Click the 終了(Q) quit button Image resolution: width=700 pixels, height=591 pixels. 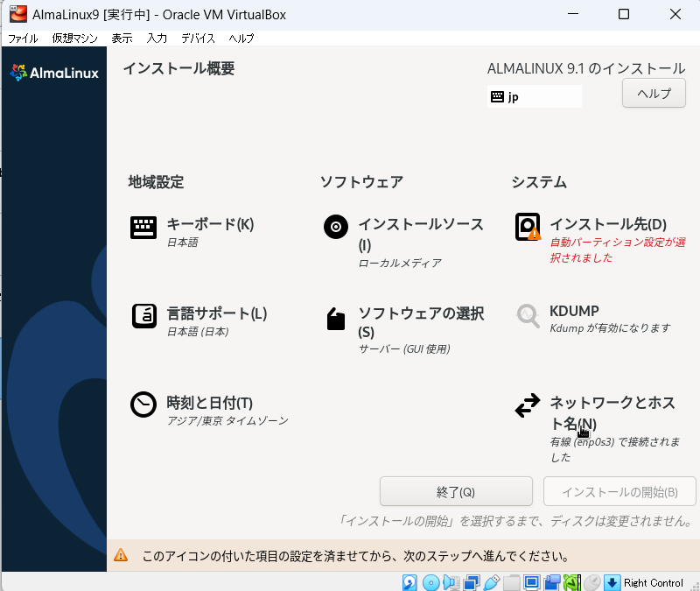[456, 491]
